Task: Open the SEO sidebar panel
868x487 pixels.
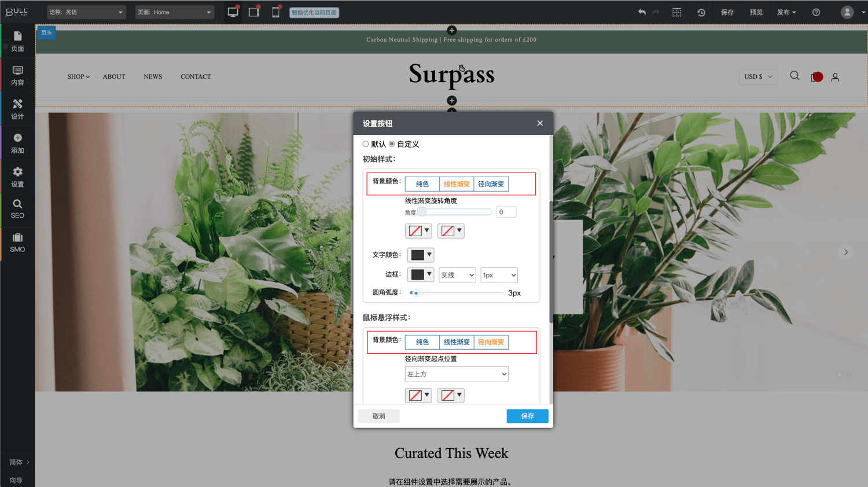Action: 17,208
